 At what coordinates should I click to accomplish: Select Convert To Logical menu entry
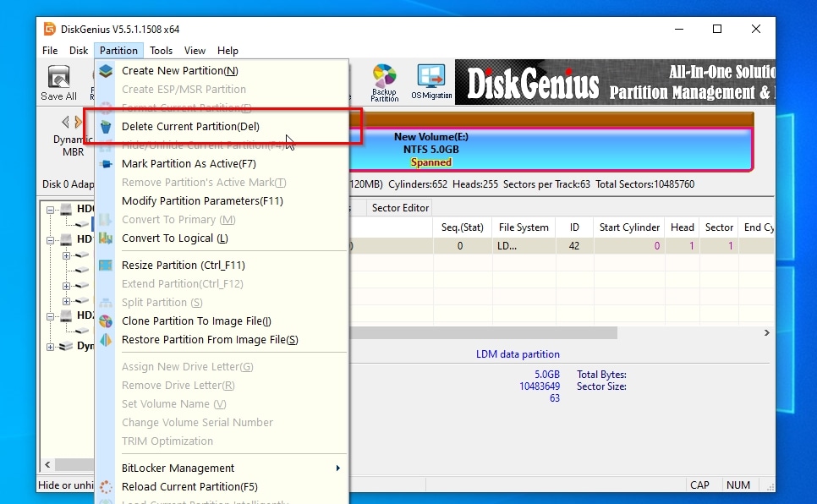coord(174,238)
